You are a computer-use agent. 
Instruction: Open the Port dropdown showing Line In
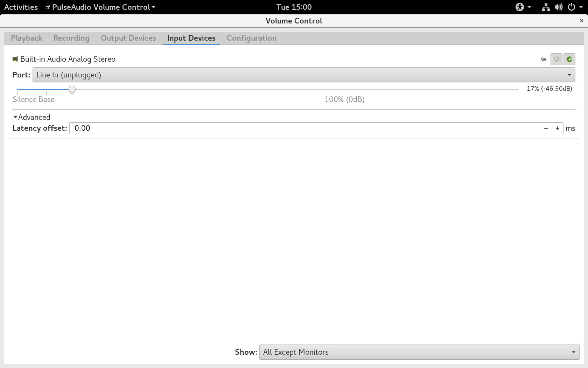[x=304, y=75]
